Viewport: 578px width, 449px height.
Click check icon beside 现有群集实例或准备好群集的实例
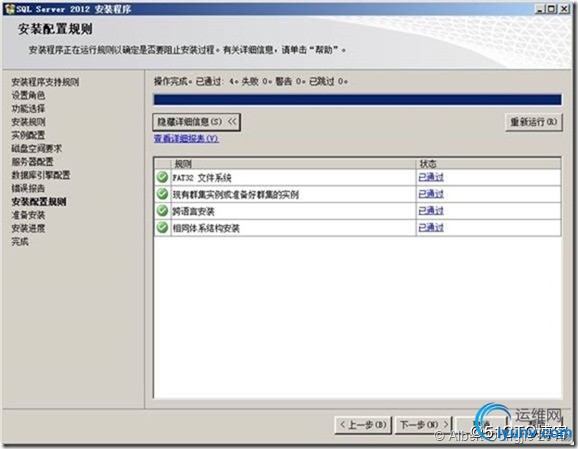coord(162,194)
